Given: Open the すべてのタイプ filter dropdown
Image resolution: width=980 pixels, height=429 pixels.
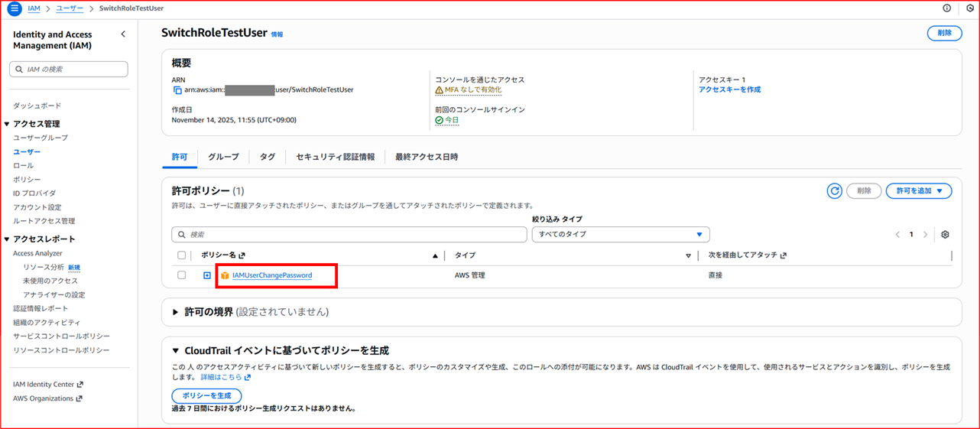Looking at the screenshot, I should (x=621, y=235).
